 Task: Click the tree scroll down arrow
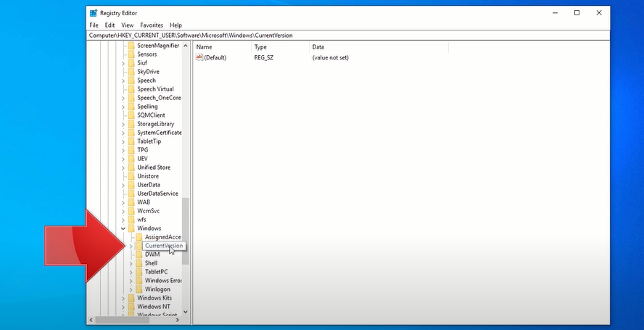pyautogui.click(x=186, y=312)
